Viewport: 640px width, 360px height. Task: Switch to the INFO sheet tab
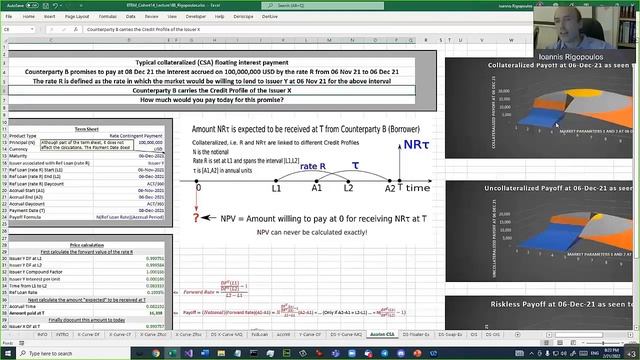[42, 335]
